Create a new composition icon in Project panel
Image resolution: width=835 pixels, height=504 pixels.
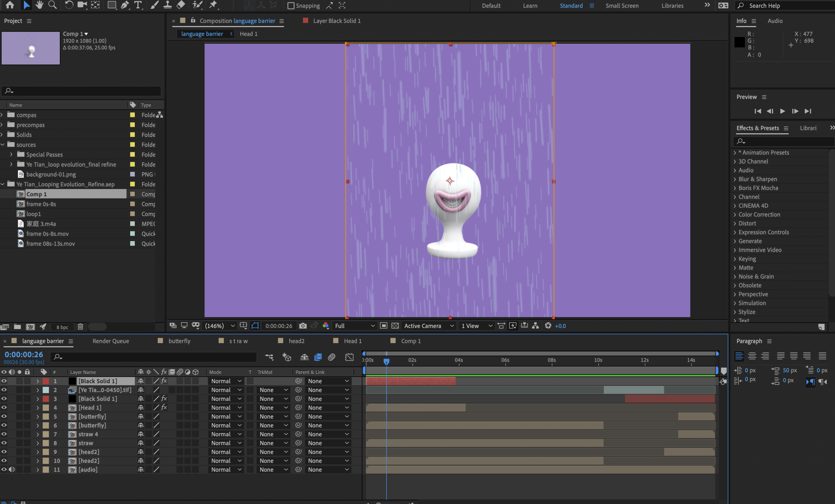click(x=30, y=327)
